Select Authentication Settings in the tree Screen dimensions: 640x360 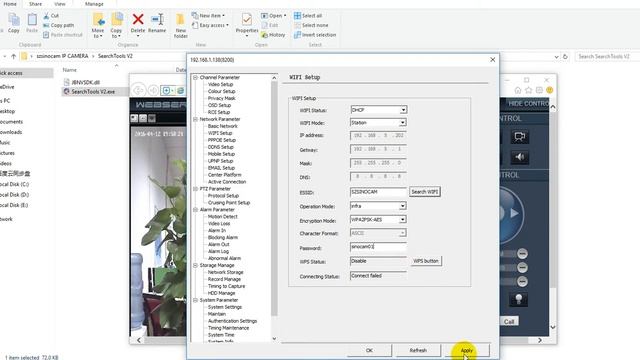(x=232, y=321)
